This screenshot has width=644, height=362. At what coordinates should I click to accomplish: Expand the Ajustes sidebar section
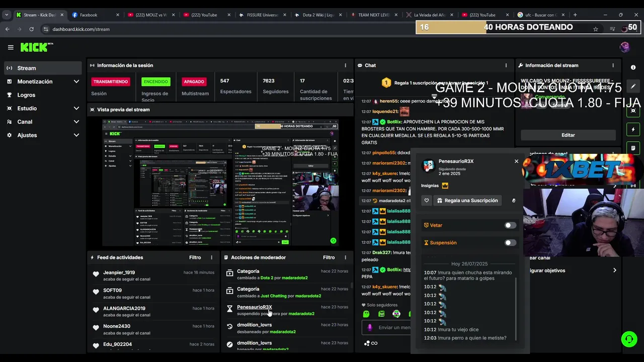point(76,135)
